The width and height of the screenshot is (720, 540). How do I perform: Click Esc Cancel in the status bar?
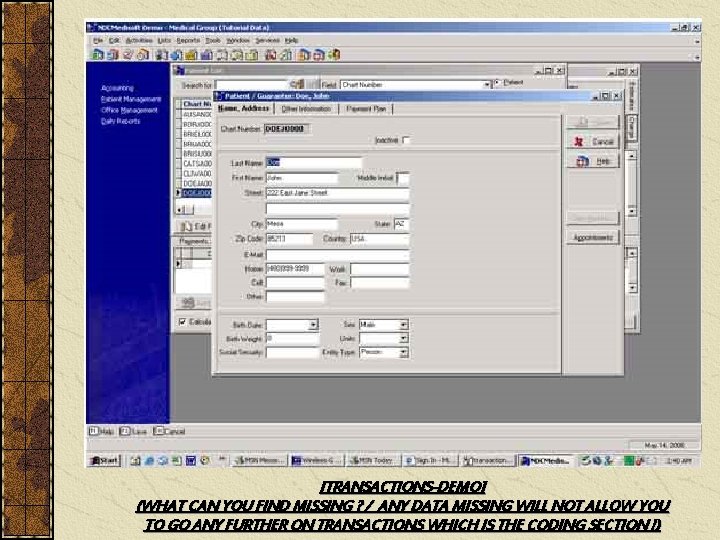pyautogui.click(x=169, y=432)
